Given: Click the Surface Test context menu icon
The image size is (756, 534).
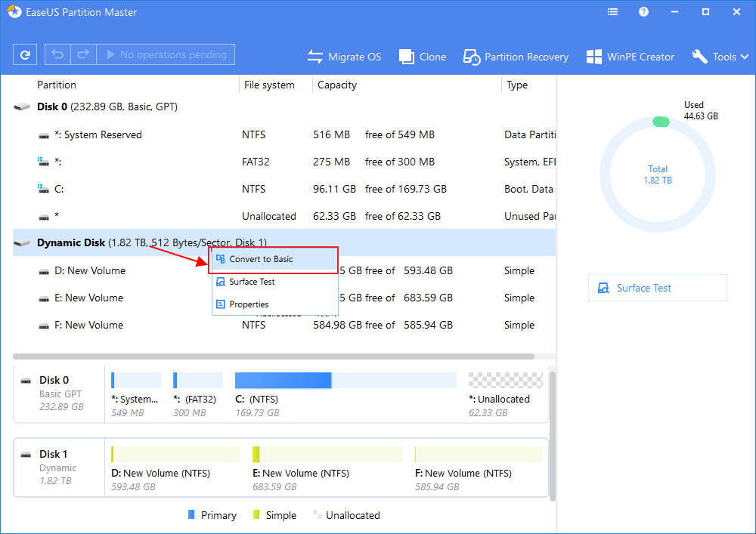Looking at the screenshot, I should click(220, 282).
